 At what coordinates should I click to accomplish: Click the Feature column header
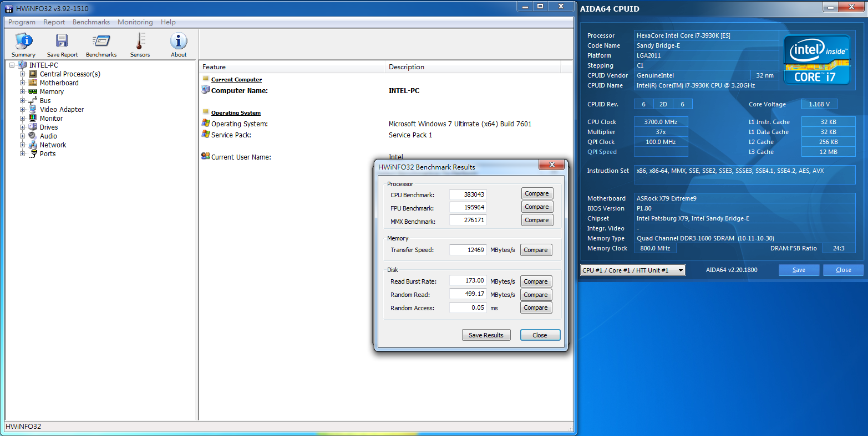click(x=292, y=67)
